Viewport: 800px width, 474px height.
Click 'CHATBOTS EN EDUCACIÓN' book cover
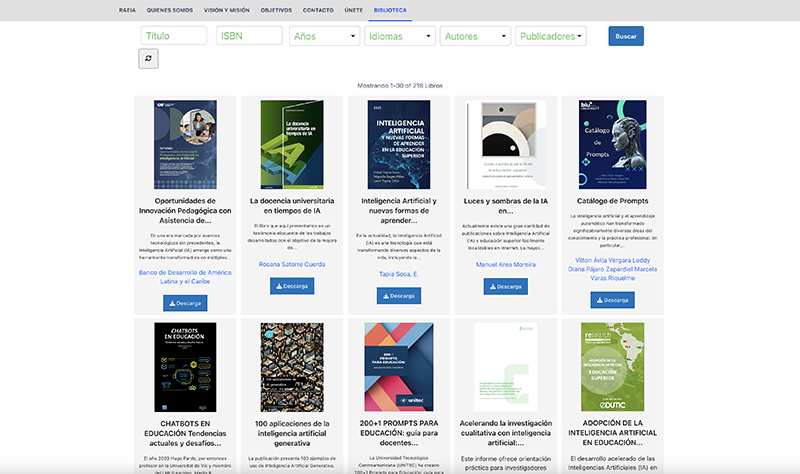tap(184, 365)
